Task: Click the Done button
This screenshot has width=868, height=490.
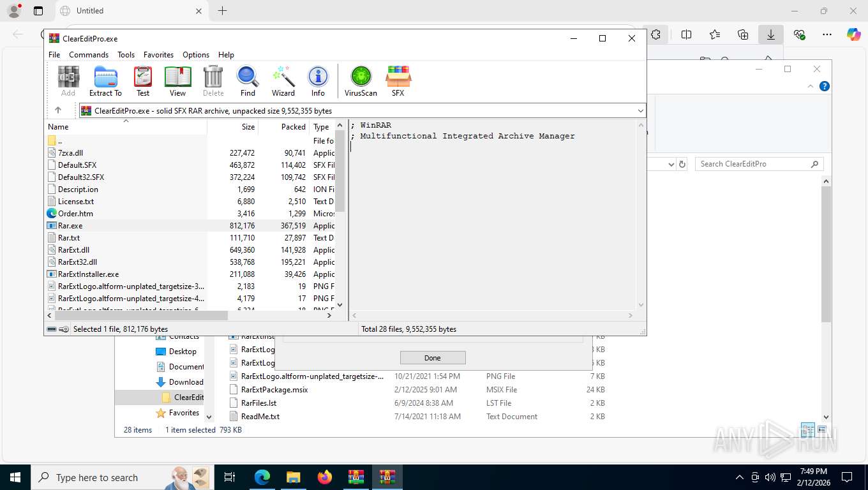Action: [433, 358]
